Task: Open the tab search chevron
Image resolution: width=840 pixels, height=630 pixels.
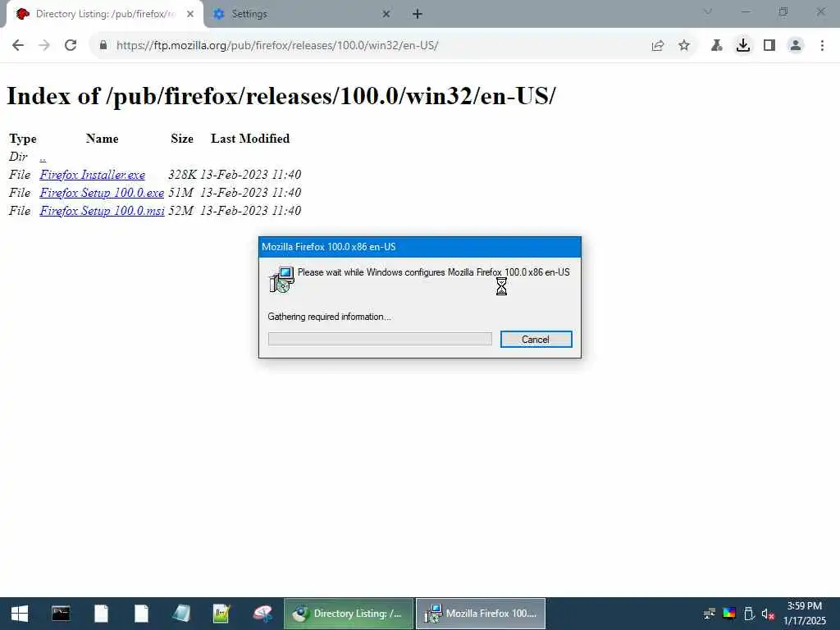Action: click(708, 11)
